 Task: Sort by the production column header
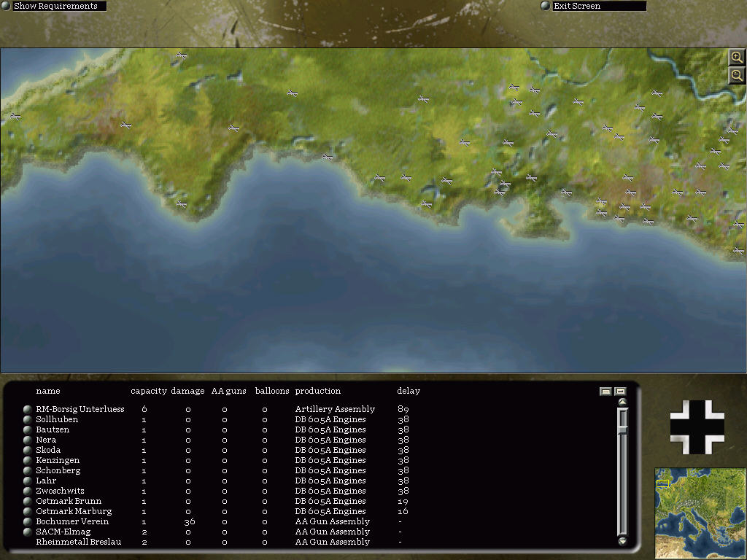pyautogui.click(x=318, y=391)
